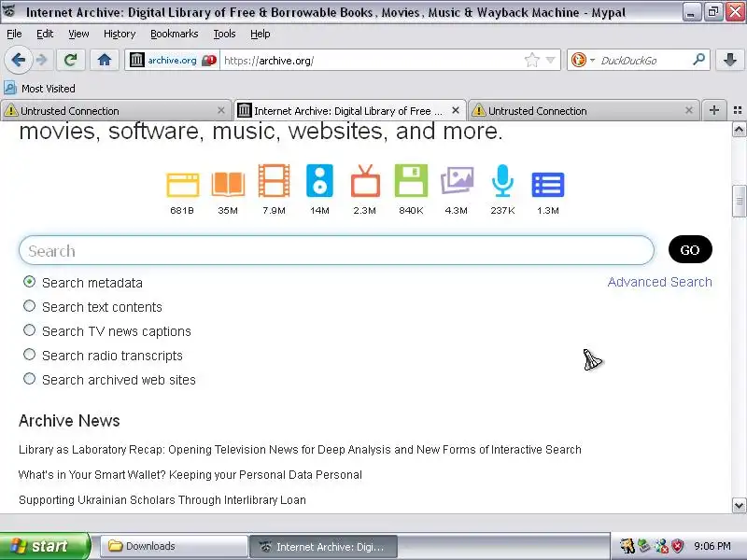Click the search magnifier icon in toolbar

click(698, 60)
